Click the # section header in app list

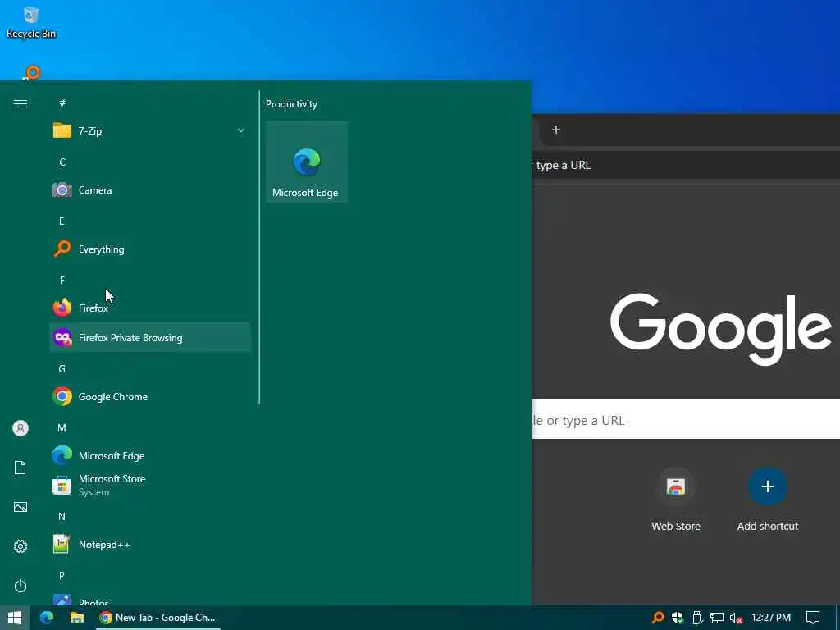tap(62, 103)
